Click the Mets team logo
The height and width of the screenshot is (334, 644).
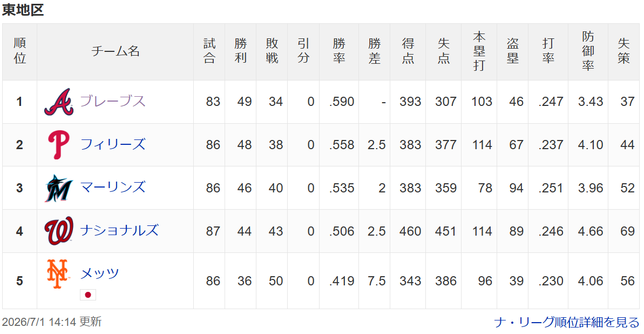tap(58, 274)
